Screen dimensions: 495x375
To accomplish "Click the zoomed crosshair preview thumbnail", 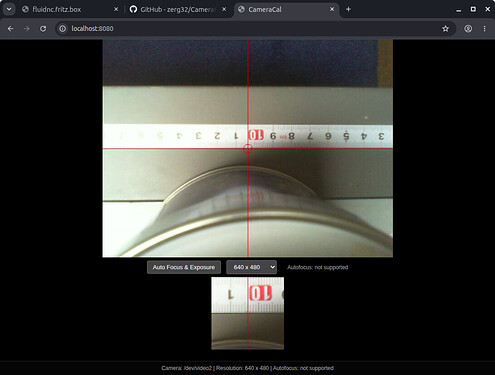I will (x=247, y=313).
